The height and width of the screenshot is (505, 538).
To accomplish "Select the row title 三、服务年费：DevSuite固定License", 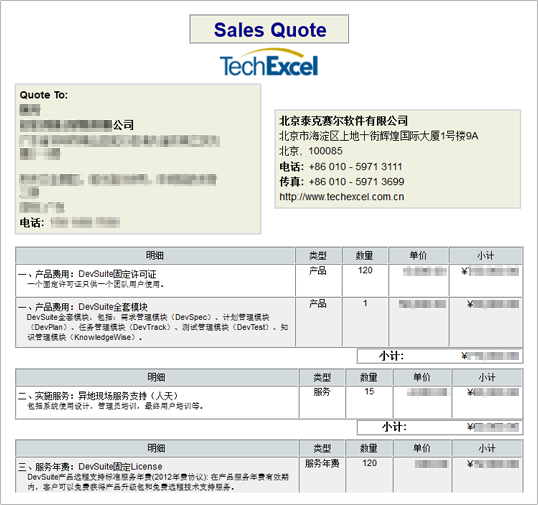I will pyautogui.click(x=90, y=467).
